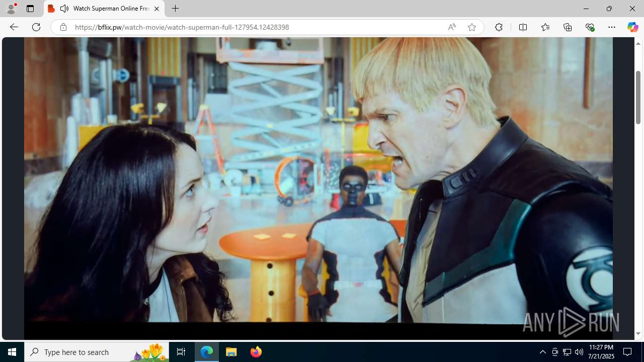644x362 pixels.
Task: Click the vertical scrollbar thumb
Action: tap(638, 97)
